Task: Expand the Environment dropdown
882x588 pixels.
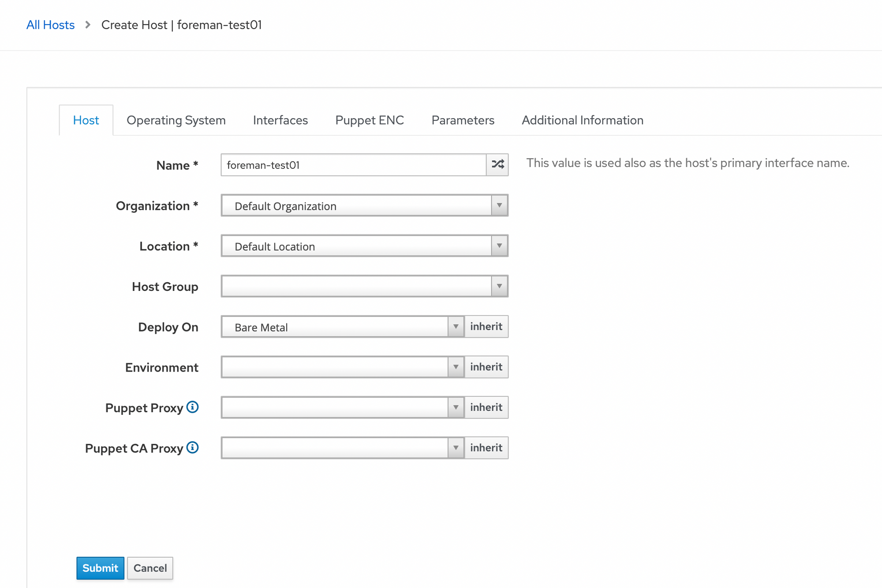Action: point(456,367)
